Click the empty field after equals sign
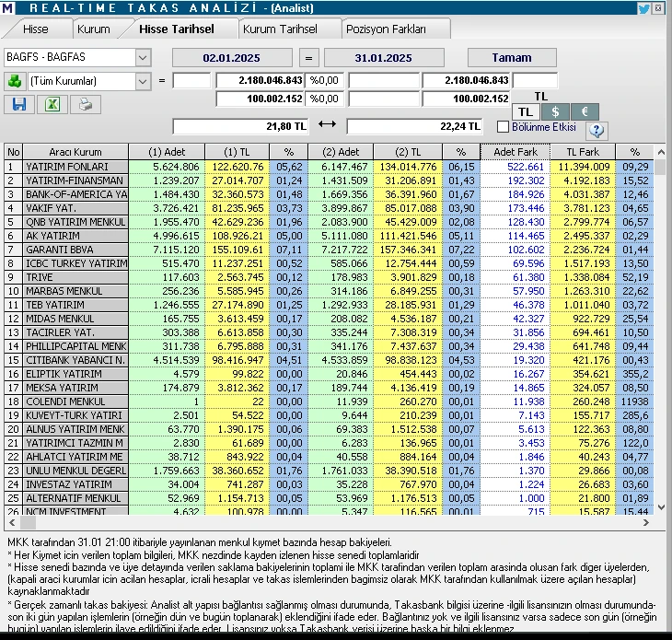 click(x=191, y=81)
